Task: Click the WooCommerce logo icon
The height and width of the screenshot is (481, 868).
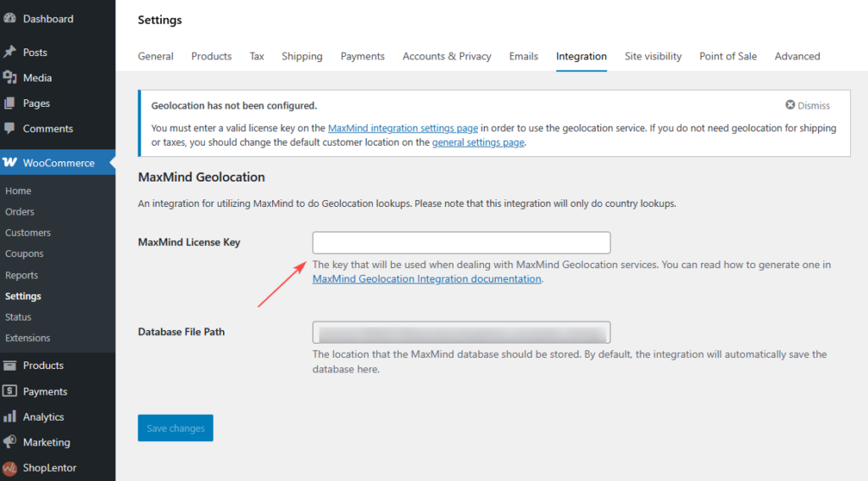Action: click(x=9, y=162)
